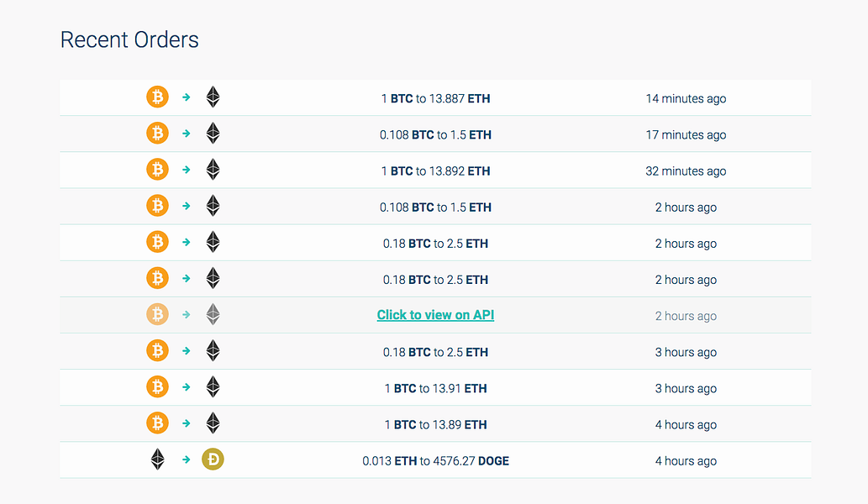Click the Ethereum icon in the ETH-to-DOGE row
Image resolution: width=868 pixels, height=504 pixels.
point(157,459)
